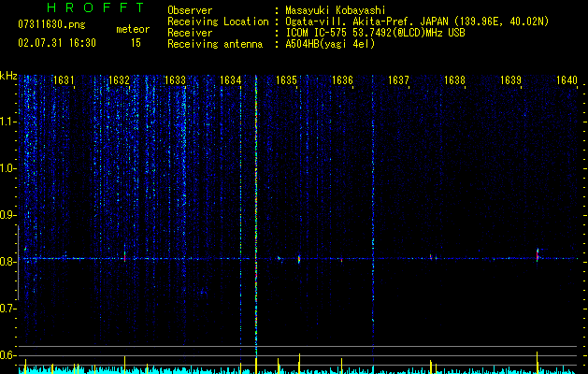This screenshot has width=588, height=374.
Task: Click the 0.9 kHz axis label
Action: [7, 215]
